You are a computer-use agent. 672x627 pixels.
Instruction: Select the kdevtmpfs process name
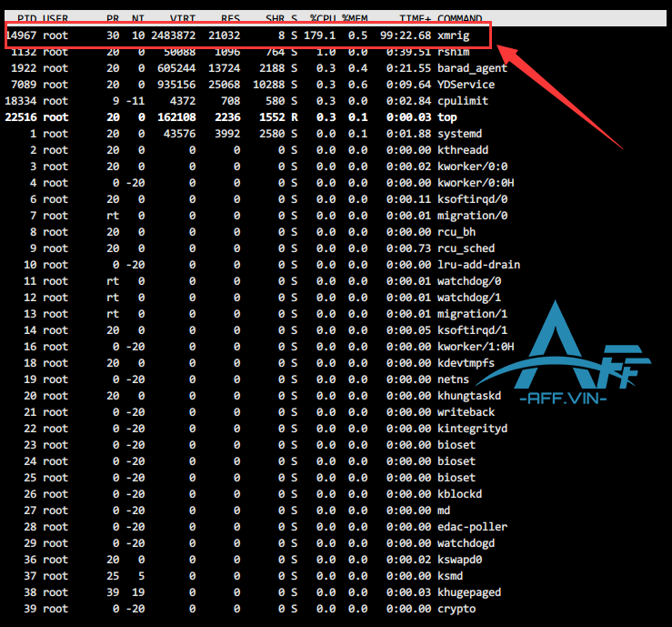click(x=466, y=363)
